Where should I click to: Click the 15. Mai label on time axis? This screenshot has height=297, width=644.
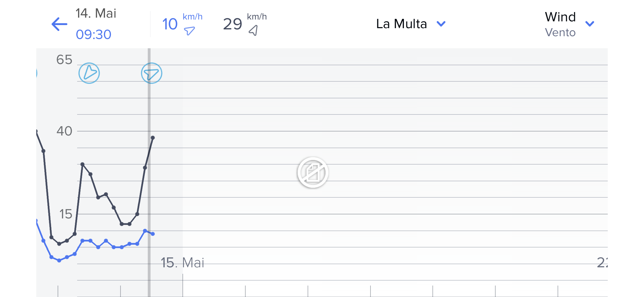click(x=182, y=263)
